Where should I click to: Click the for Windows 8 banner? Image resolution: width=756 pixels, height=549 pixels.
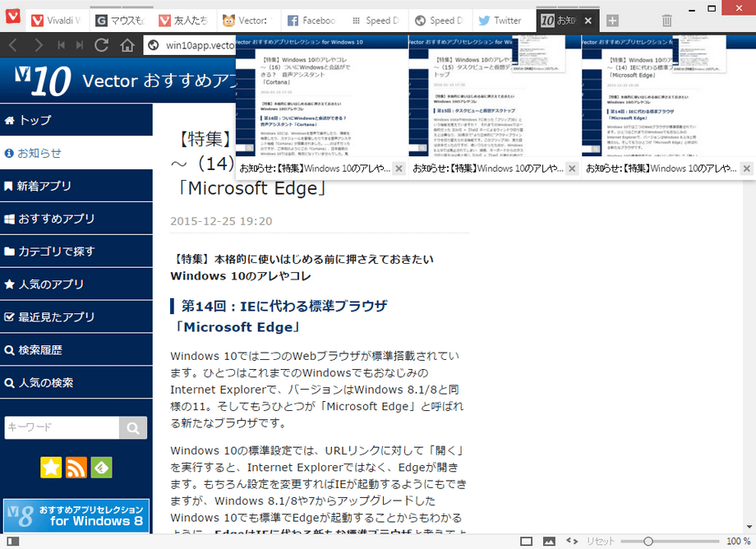pyautogui.click(x=76, y=516)
